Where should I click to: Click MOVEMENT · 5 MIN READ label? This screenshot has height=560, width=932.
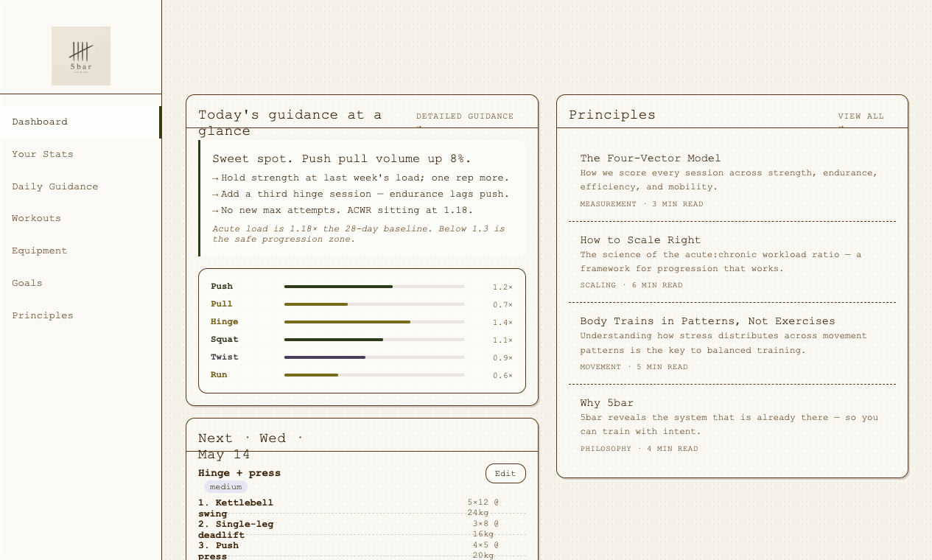pos(634,367)
